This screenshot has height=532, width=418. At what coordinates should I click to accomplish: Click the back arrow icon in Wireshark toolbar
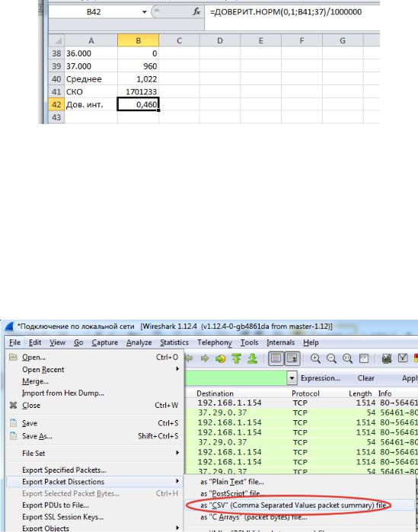click(x=189, y=358)
